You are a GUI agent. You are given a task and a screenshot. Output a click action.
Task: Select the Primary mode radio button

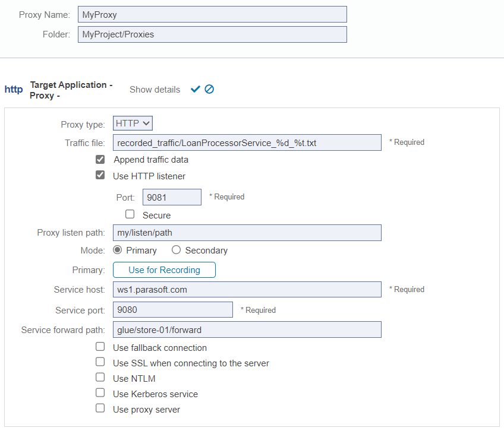[x=117, y=250]
